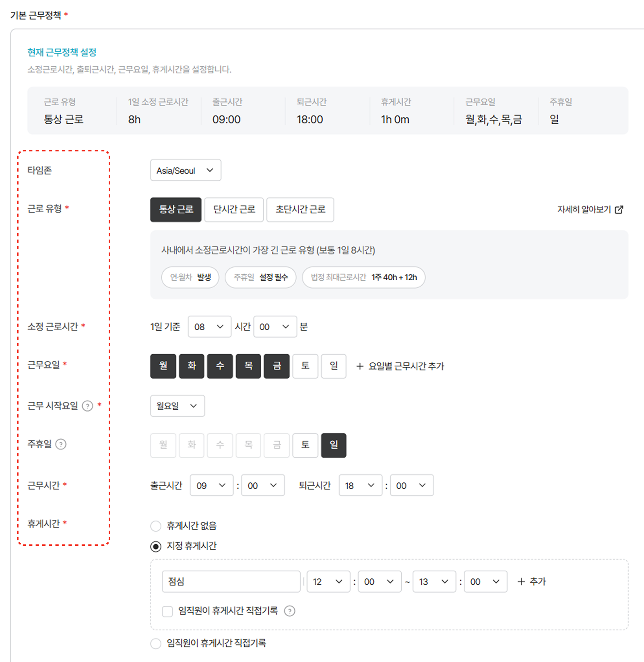644x662 pixels.
Task: Open 자세히 알아보기 link
Action: pos(590,209)
